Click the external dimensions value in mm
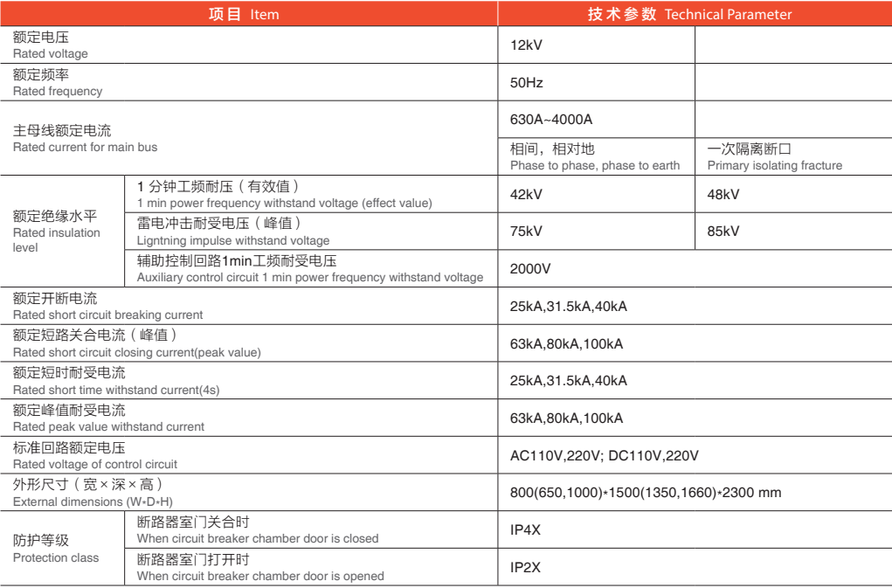This screenshot has width=892, height=588. click(x=645, y=493)
